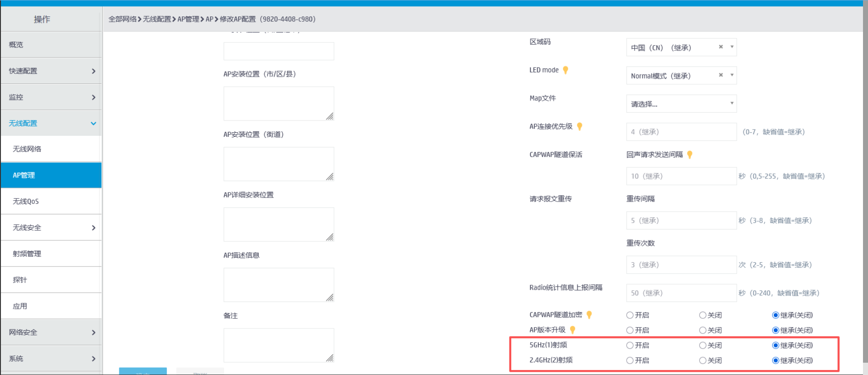This screenshot has width=868, height=375.
Task: Click the 无线配置 breadcrumb link
Action: tap(157, 19)
